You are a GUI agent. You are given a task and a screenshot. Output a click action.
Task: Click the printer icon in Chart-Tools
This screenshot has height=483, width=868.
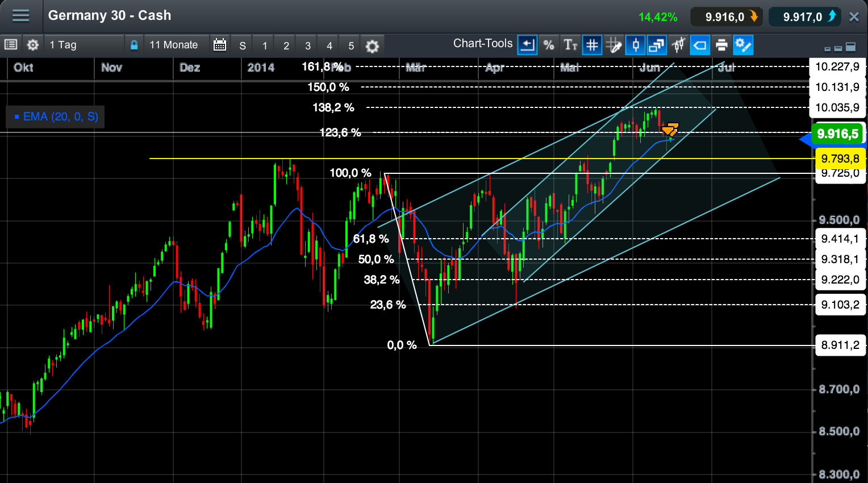[721, 45]
